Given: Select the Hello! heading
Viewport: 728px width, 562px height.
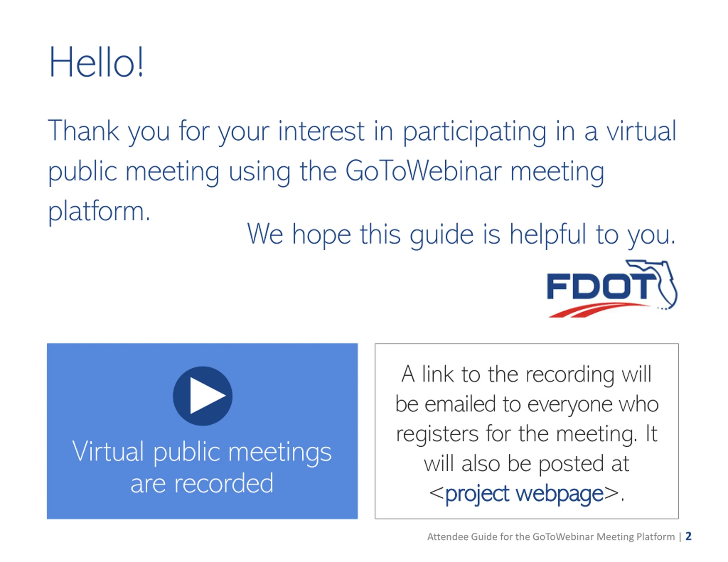Looking at the screenshot, I should coord(96,63).
